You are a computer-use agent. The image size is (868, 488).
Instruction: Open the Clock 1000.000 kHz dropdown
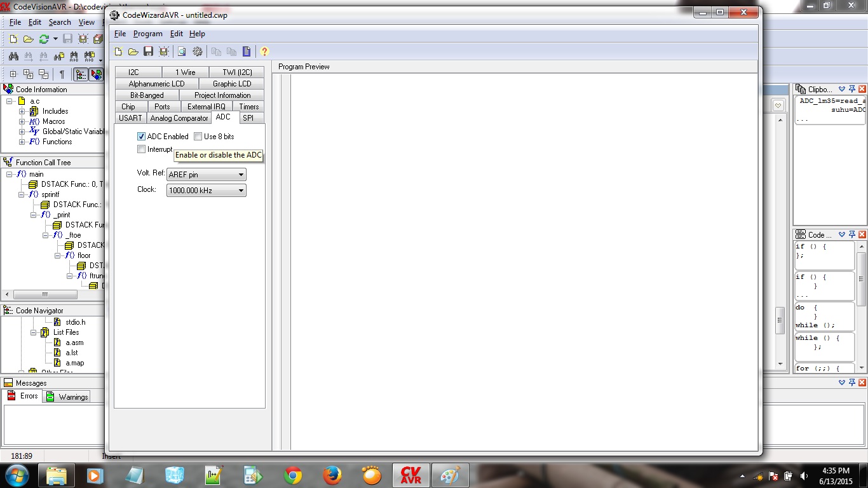[x=206, y=191]
